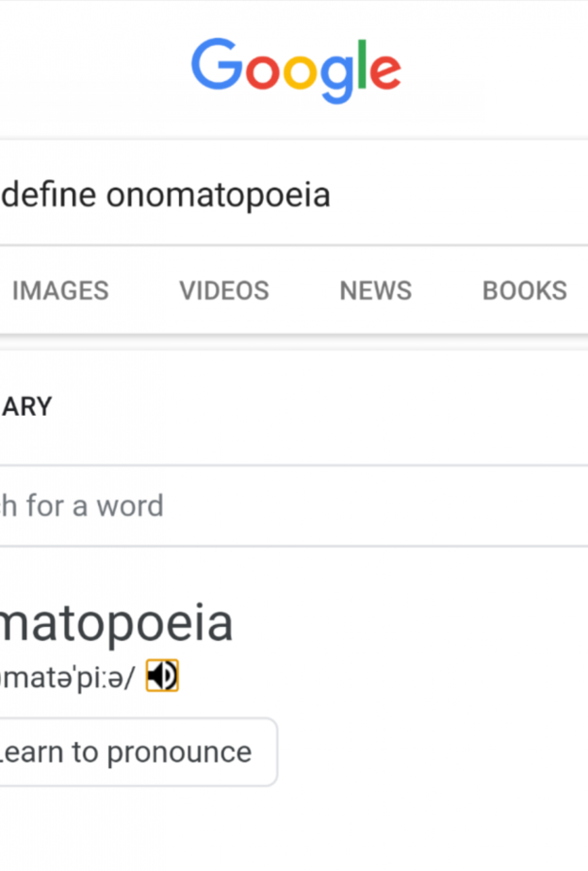The image size is (588, 871).
Task: Click the dictionary section heading label
Action: pos(26,406)
